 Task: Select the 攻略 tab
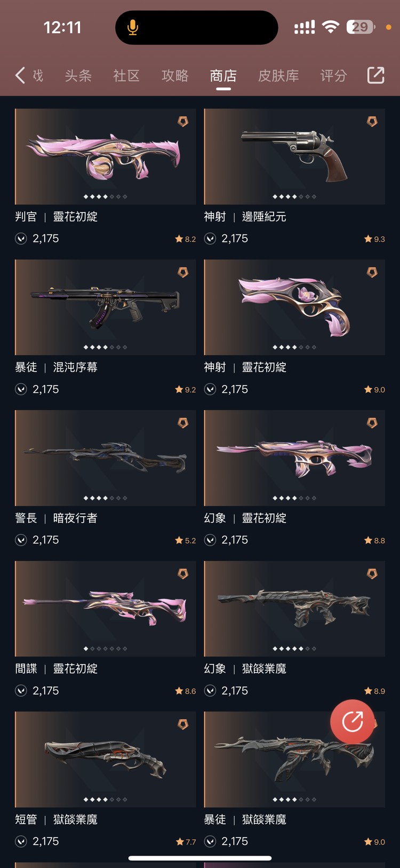coord(175,76)
